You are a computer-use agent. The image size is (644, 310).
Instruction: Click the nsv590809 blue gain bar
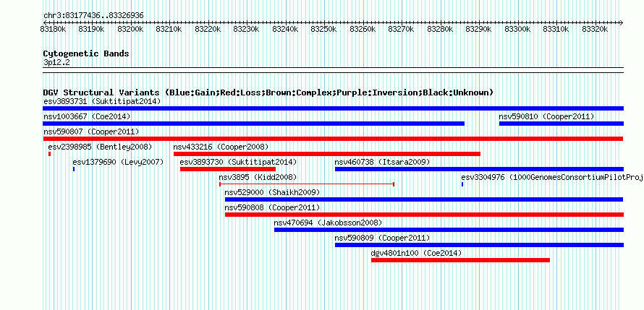[479, 245]
